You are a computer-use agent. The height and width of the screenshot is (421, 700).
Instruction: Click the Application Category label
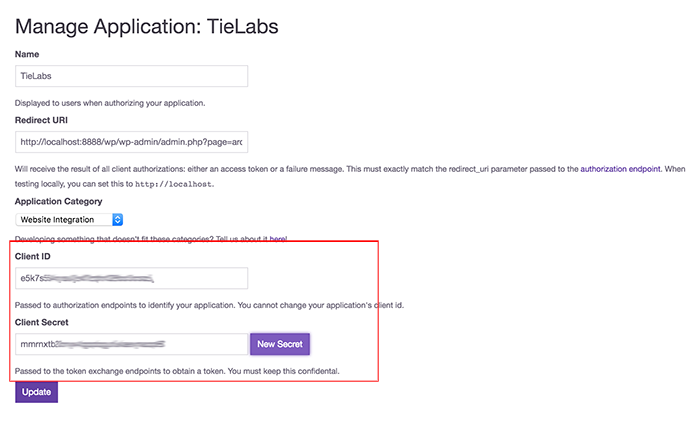click(58, 201)
